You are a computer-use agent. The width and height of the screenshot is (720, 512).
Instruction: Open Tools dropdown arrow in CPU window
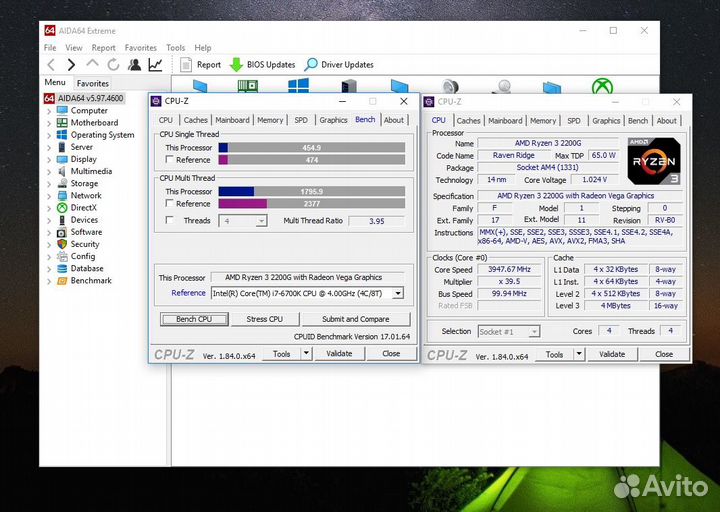click(x=579, y=354)
